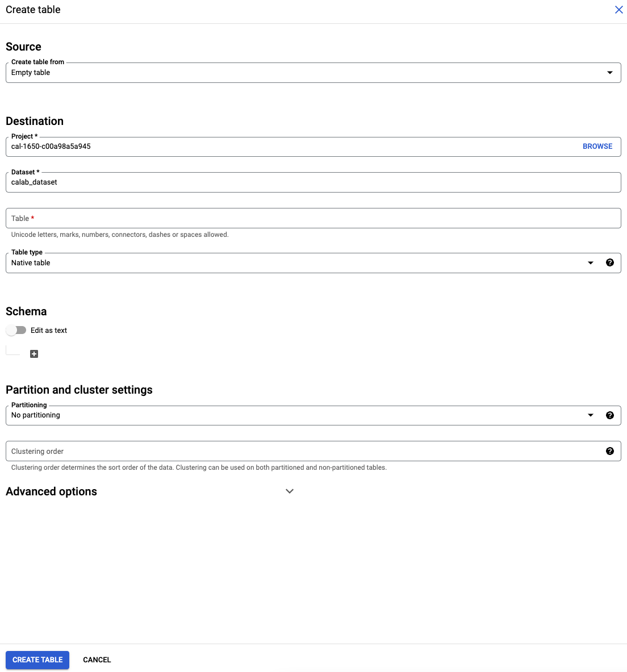Click the Empty table selected value
The height and width of the screenshot is (672, 627).
tap(31, 73)
